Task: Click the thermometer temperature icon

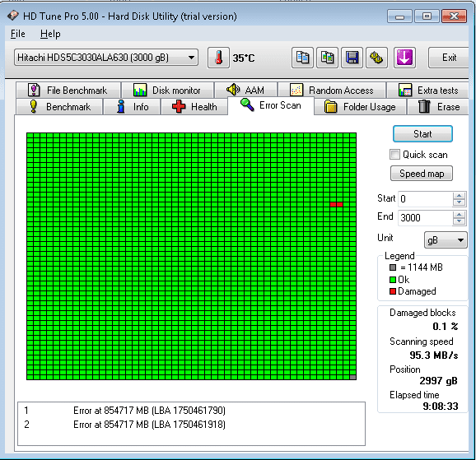Action: 218,58
